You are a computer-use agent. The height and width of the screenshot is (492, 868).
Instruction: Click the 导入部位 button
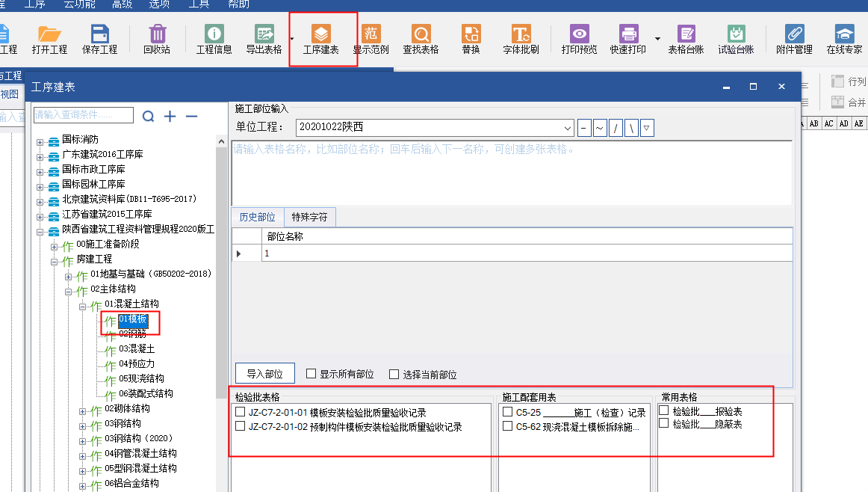[x=264, y=374]
